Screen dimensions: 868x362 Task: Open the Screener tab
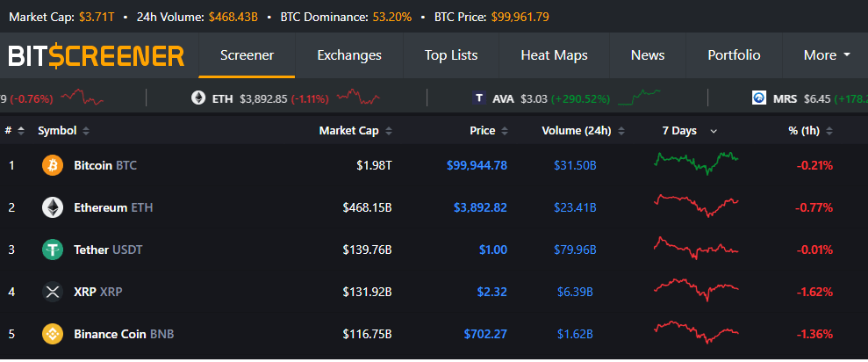click(247, 54)
